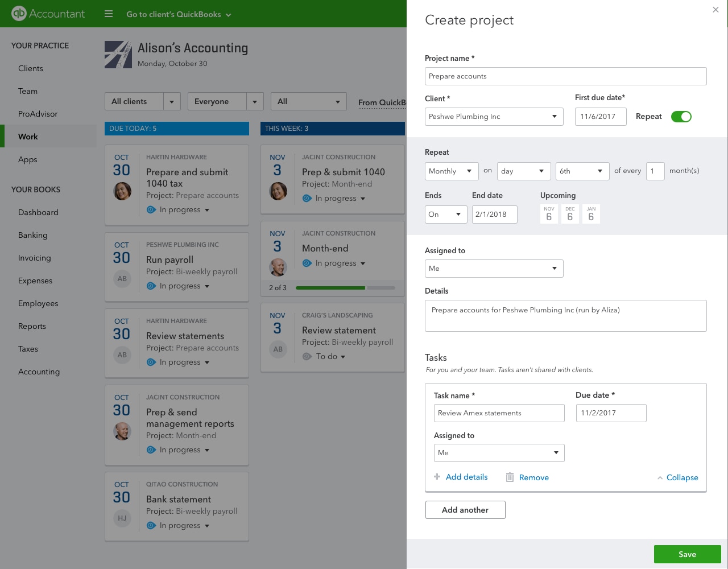Open the 6th day-of-month dropdown
This screenshot has width=728, height=569.
click(582, 171)
